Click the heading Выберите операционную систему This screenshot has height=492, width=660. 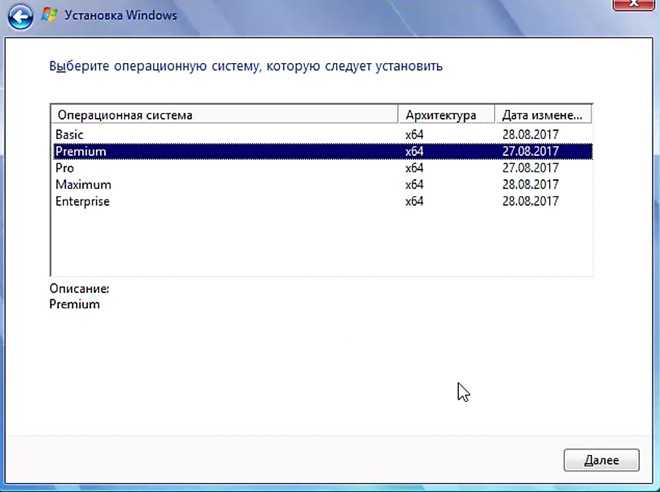point(246,66)
